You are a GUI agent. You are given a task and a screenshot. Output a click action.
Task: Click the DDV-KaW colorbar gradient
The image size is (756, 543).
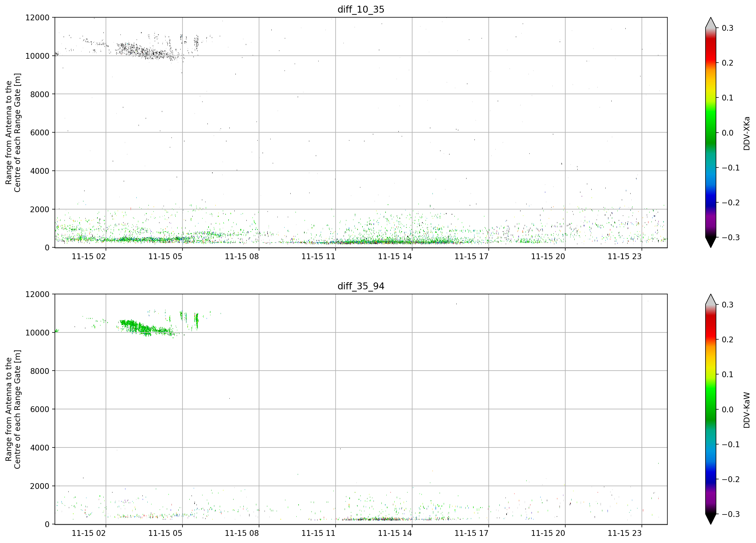click(x=711, y=409)
